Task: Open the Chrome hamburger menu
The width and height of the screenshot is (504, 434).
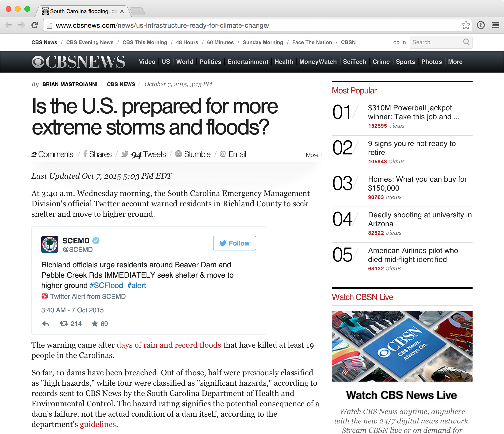Action: [x=496, y=25]
